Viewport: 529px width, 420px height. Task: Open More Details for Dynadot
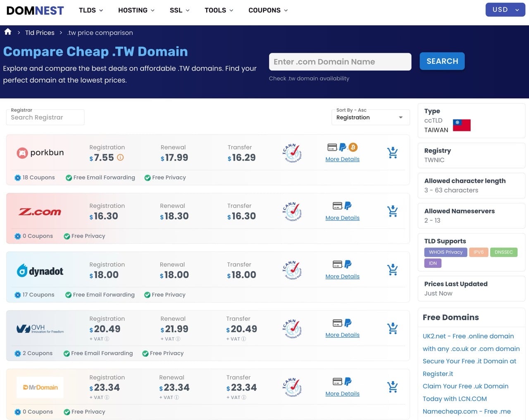click(342, 277)
